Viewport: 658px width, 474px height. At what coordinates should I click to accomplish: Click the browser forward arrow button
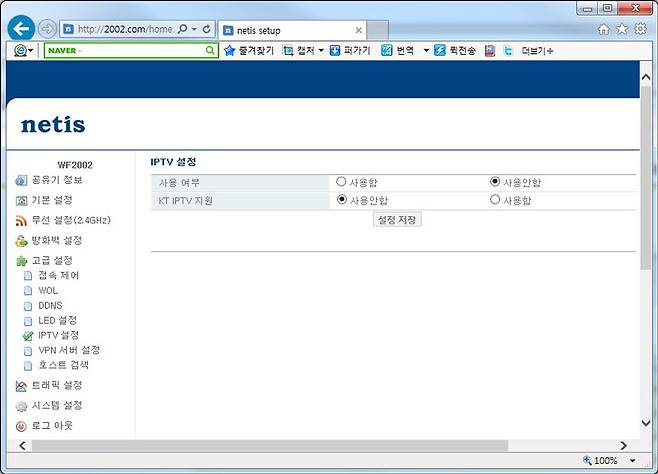(x=47, y=29)
